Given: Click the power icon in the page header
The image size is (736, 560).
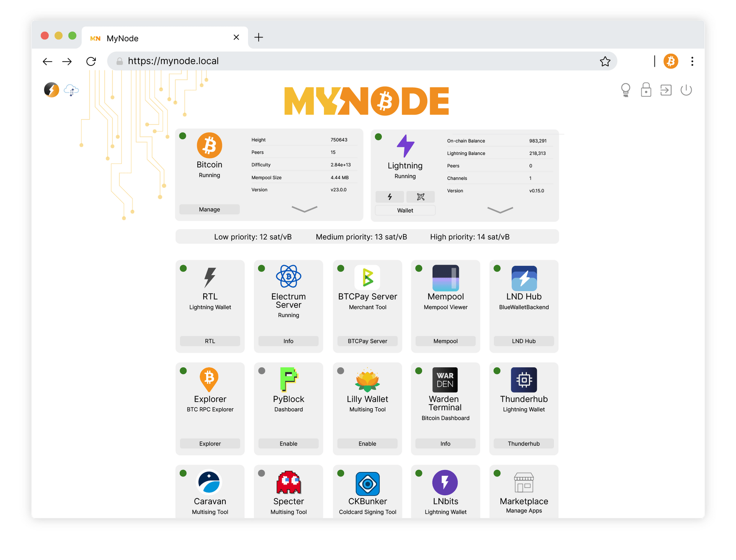Looking at the screenshot, I should point(686,90).
